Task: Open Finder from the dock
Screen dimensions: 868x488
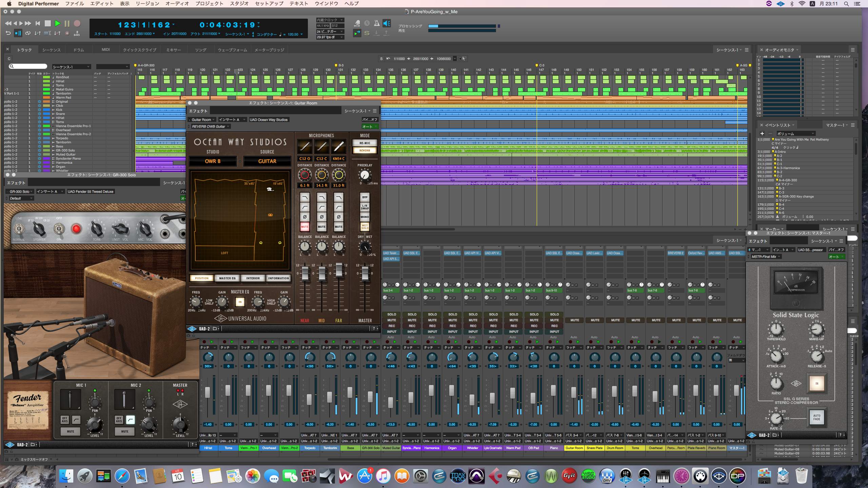Action: pyautogui.click(x=66, y=476)
